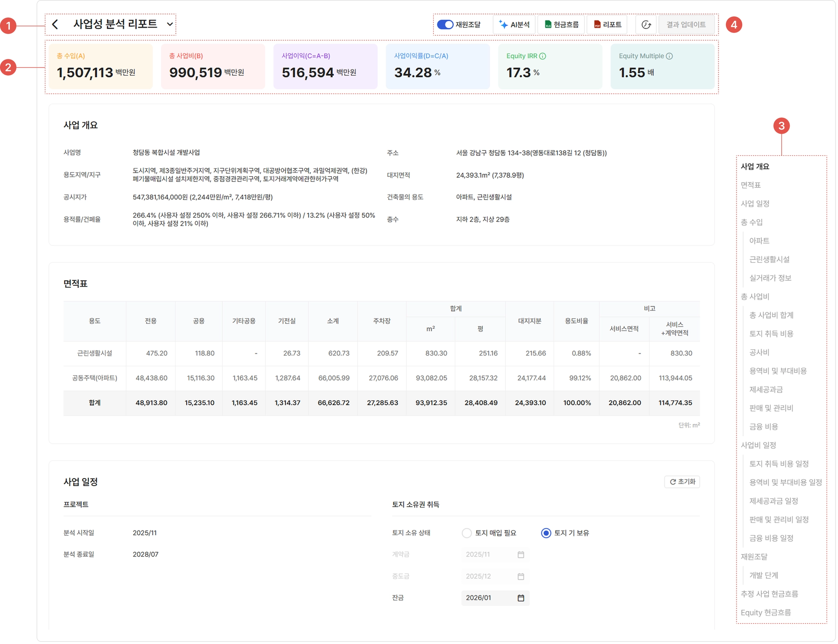Select 토지 기 보유 radio button
The image size is (838, 644).
(x=546, y=533)
